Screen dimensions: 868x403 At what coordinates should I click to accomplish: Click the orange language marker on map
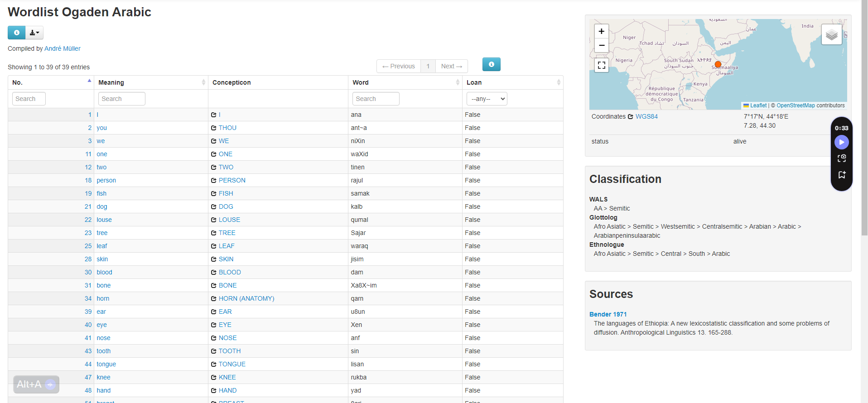pyautogui.click(x=718, y=64)
